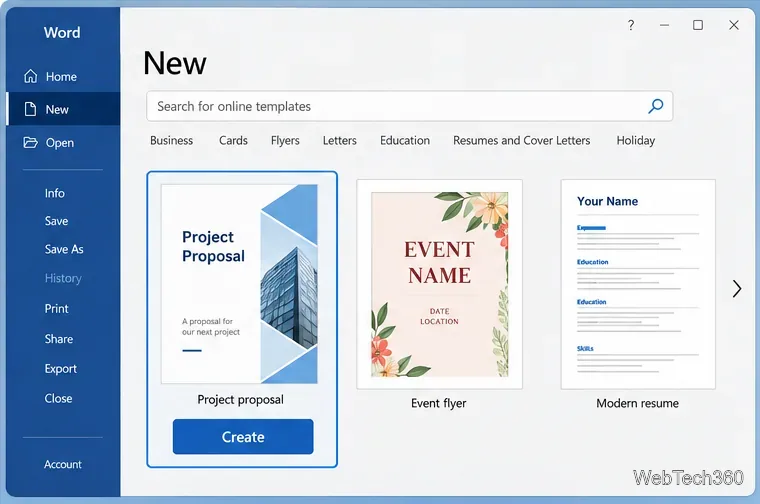Choose Save As in the sidebar
This screenshot has width=760, height=504.
(64, 249)
